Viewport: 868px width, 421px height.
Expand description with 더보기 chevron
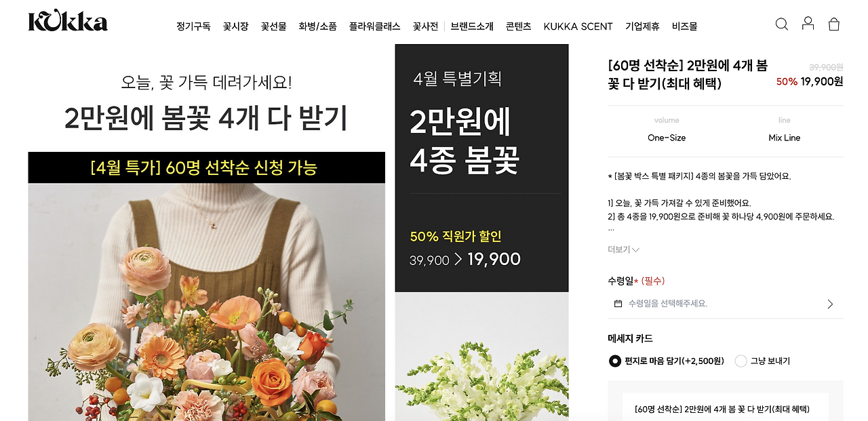624,249
